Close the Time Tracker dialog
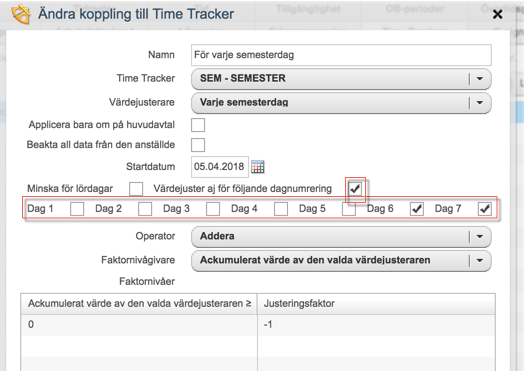The image size is (525, 371). 498,14
